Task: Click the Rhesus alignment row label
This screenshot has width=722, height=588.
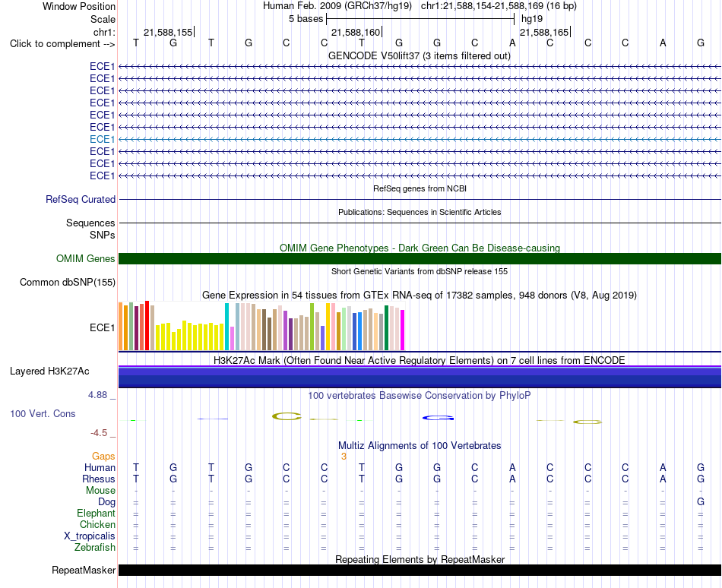Action: click(x=99, y=479)
